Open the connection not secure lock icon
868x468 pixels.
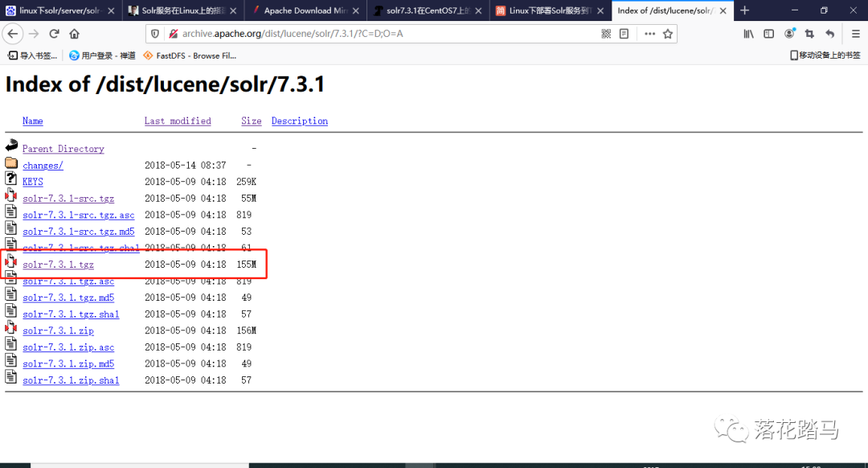coord(174,34)
